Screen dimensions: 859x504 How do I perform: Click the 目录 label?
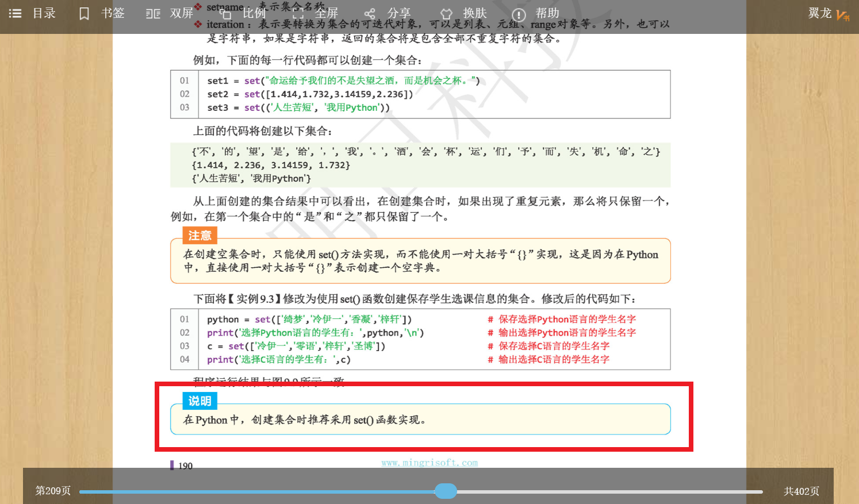click(x=44, y=13)
